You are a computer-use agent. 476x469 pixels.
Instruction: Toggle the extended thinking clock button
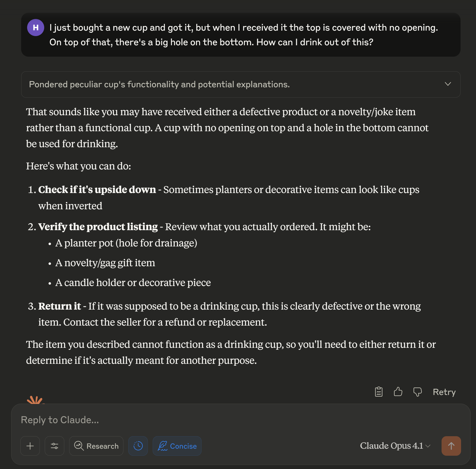(x=138, y=446)
